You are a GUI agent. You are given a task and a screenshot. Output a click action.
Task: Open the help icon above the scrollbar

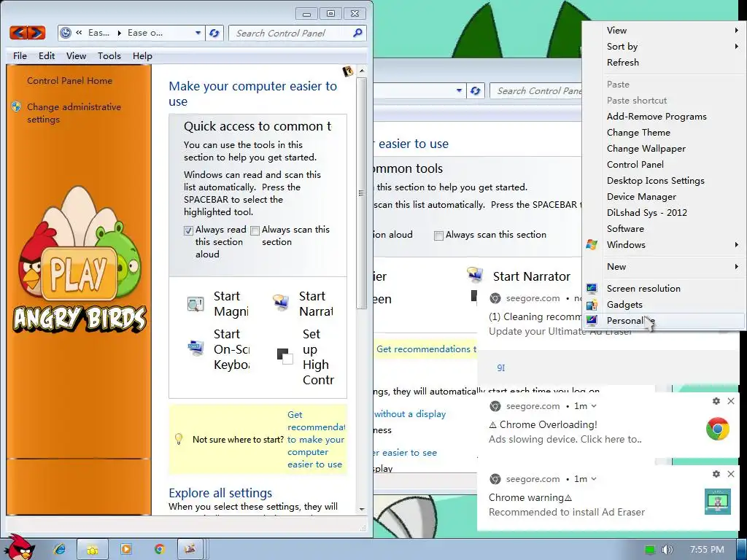348,71
